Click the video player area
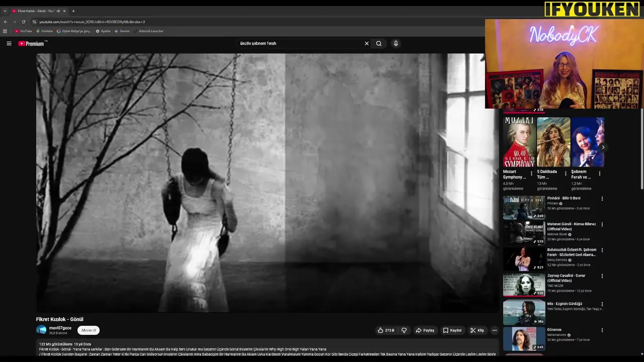 coord(267,183)
